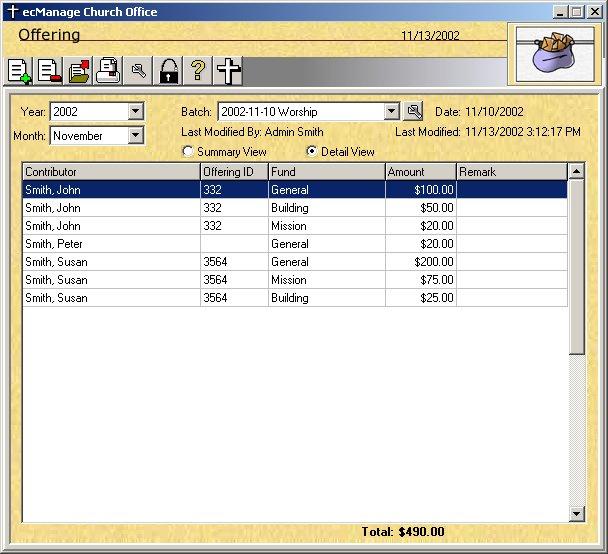
Task: Select Smith, Susan row with Building fund
Action: 295,298
